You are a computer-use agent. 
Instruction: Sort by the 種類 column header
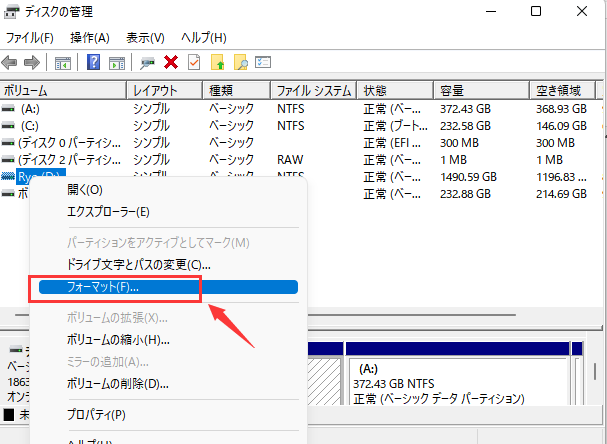tap(236, 91)
